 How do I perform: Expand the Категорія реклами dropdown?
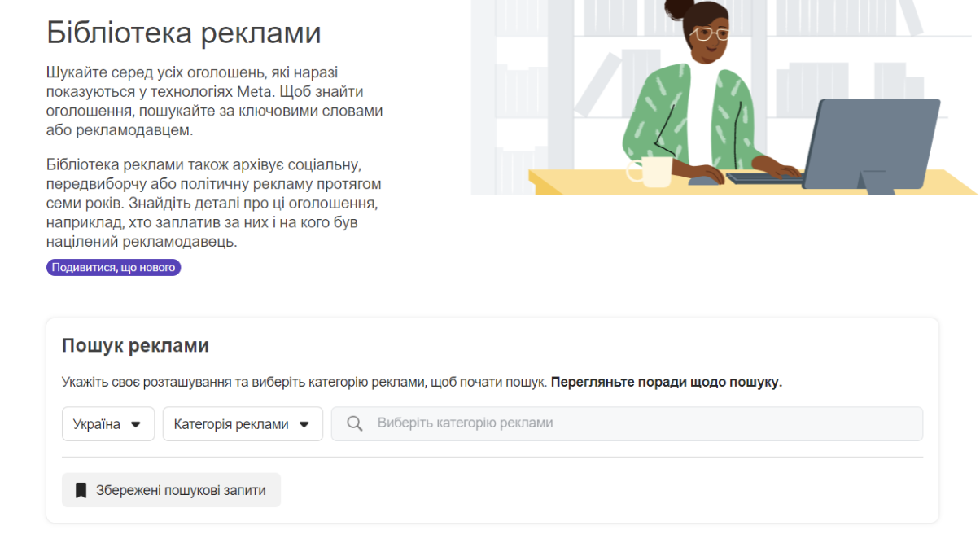(x=242, y=424)
